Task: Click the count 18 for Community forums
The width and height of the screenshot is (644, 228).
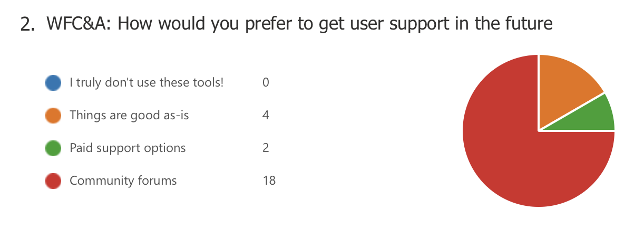Action: pos(269,181)
